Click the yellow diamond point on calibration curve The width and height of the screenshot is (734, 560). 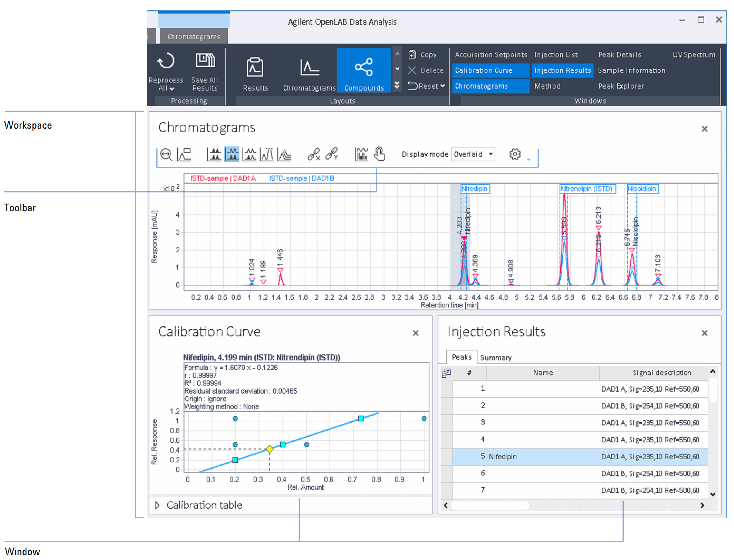[x=269, y=449]
